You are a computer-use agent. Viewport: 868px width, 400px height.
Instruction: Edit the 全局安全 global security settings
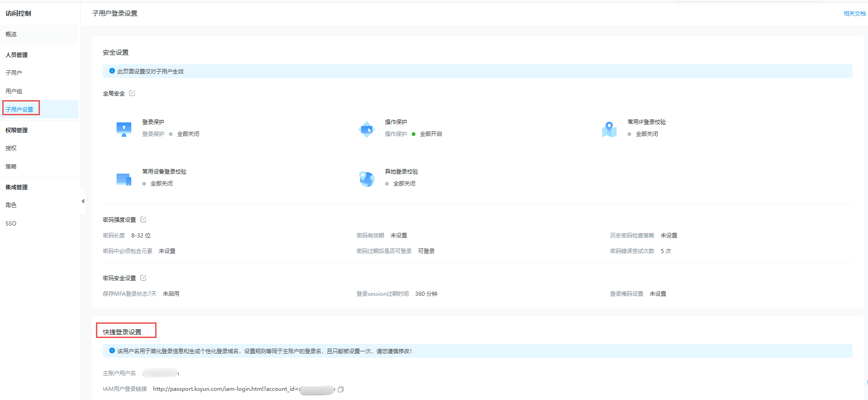point(132,93)
